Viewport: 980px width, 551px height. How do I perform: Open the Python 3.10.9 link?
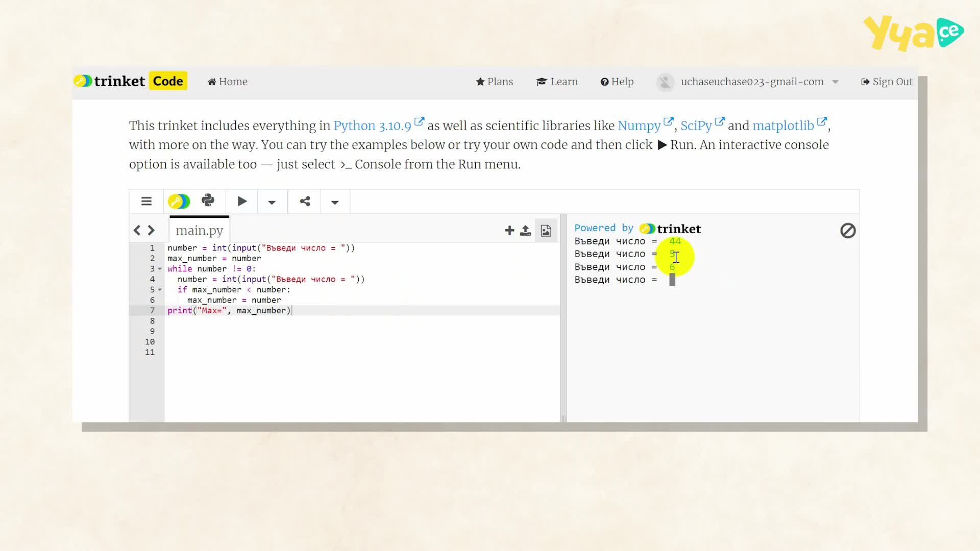click(378, 125)
